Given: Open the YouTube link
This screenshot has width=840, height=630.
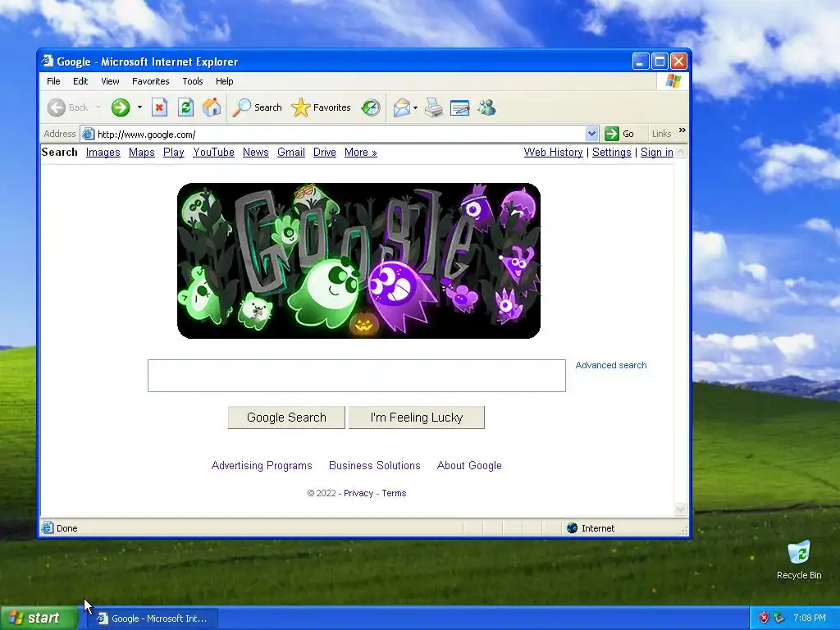Looking at the screenshot, I should pos(214,152).
